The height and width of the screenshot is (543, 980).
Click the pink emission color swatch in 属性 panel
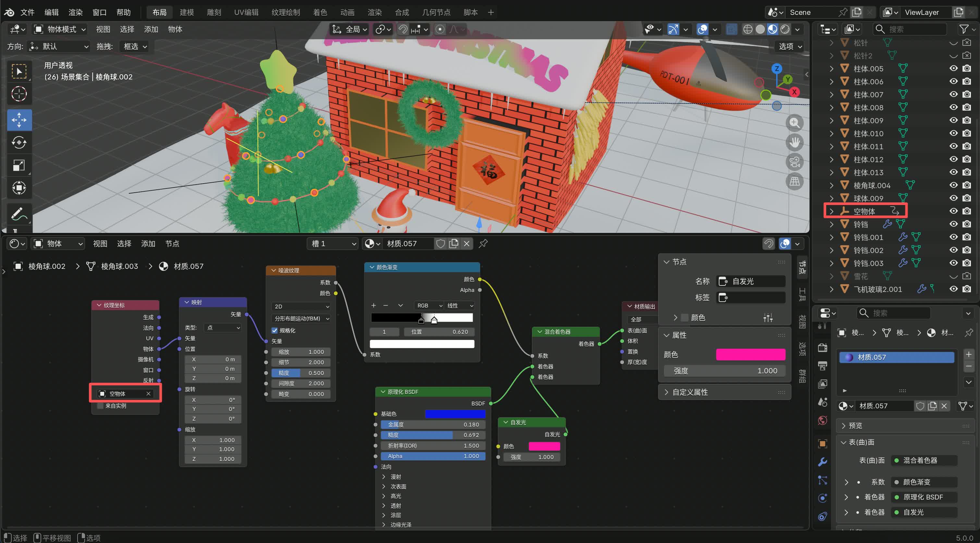(x=750, y=355)
